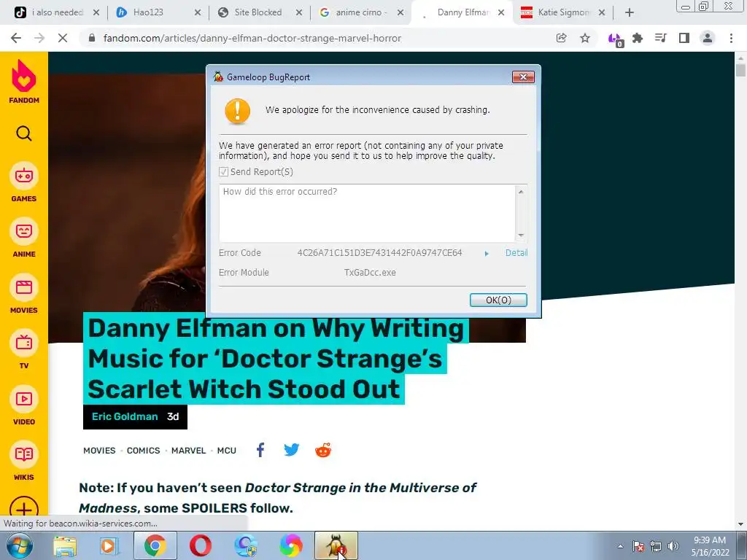Share the article on Twitter
747x560 pixels.
pos(292,450)
